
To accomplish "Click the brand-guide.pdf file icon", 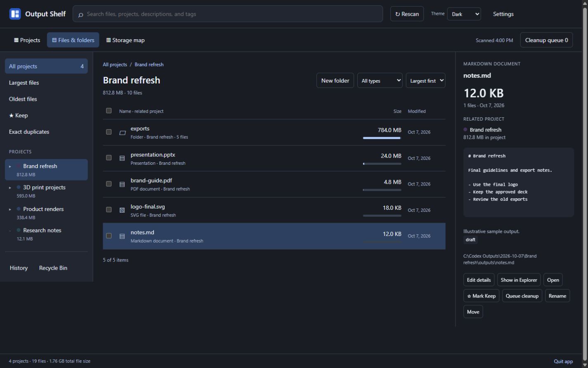I will tap(122, 184).
